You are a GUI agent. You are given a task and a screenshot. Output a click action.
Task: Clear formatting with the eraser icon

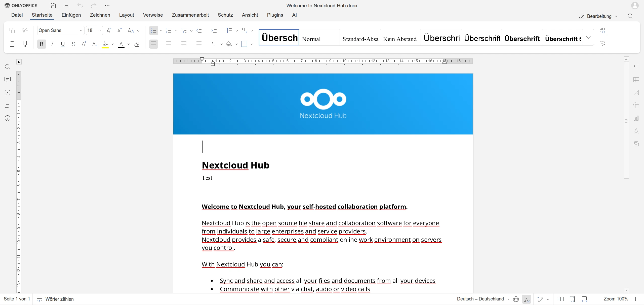(x=137, y=44)
